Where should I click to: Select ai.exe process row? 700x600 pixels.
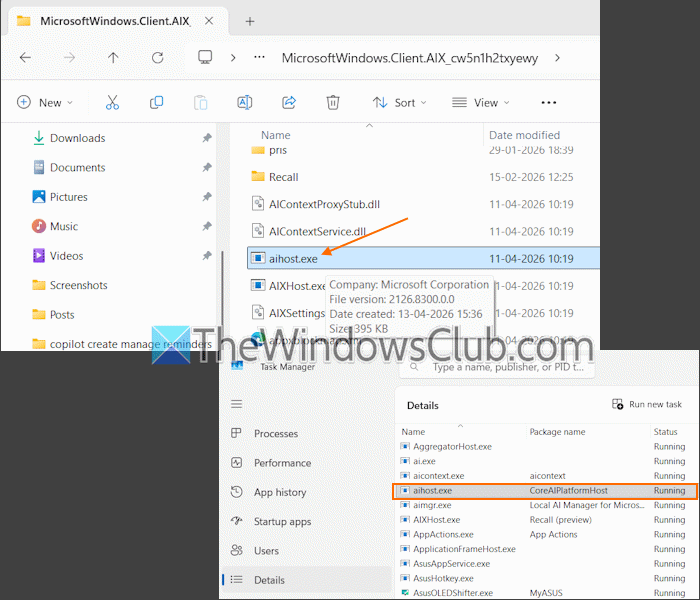(547, 461)
